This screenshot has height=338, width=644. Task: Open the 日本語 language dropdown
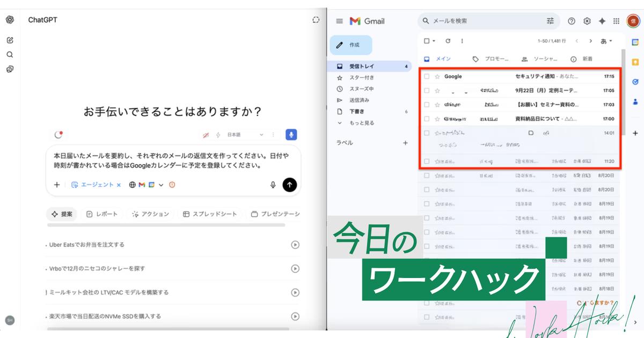pyautogui.click(x=245, y=135)
